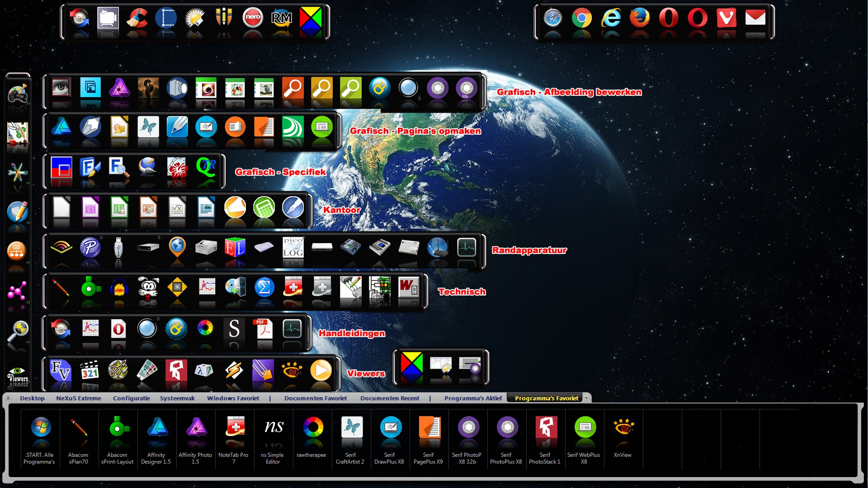Launch Vivaldi browser icon
Viewport: 868px width, 488px height.
(x=726, y=19)
